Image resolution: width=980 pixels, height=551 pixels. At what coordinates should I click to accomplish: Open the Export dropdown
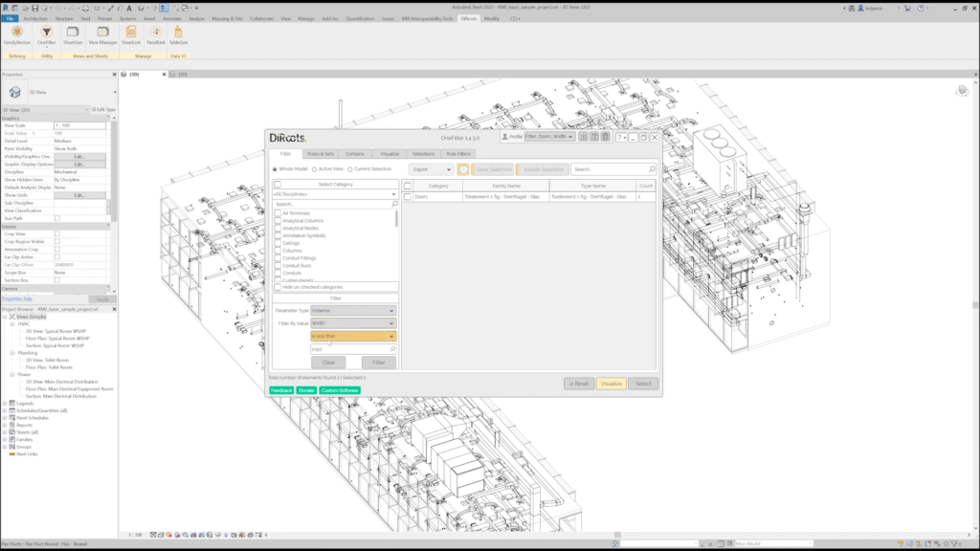[431, 169]
